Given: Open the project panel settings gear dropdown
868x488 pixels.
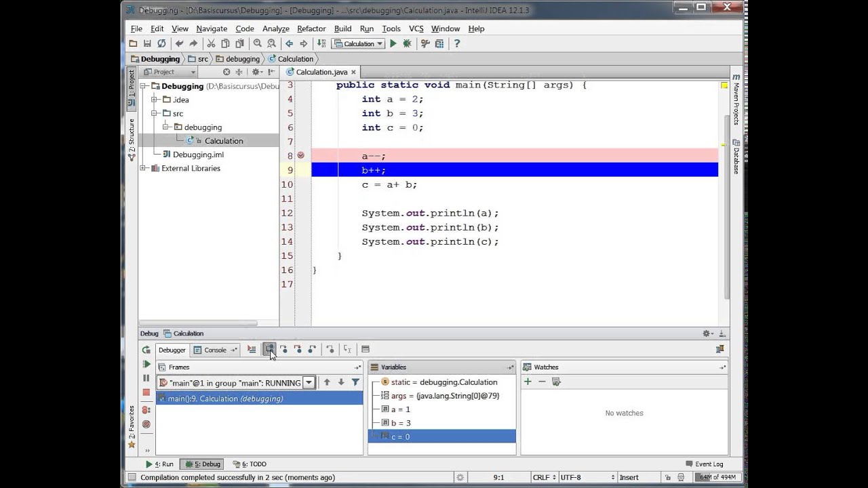Looking at the screenshot, I should [257, 72].
